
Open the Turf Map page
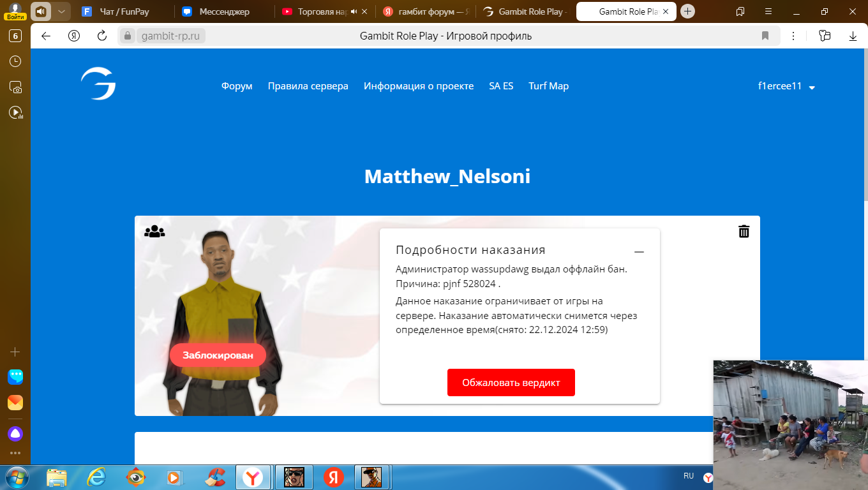pyautogui.click(x=548, y=86)
